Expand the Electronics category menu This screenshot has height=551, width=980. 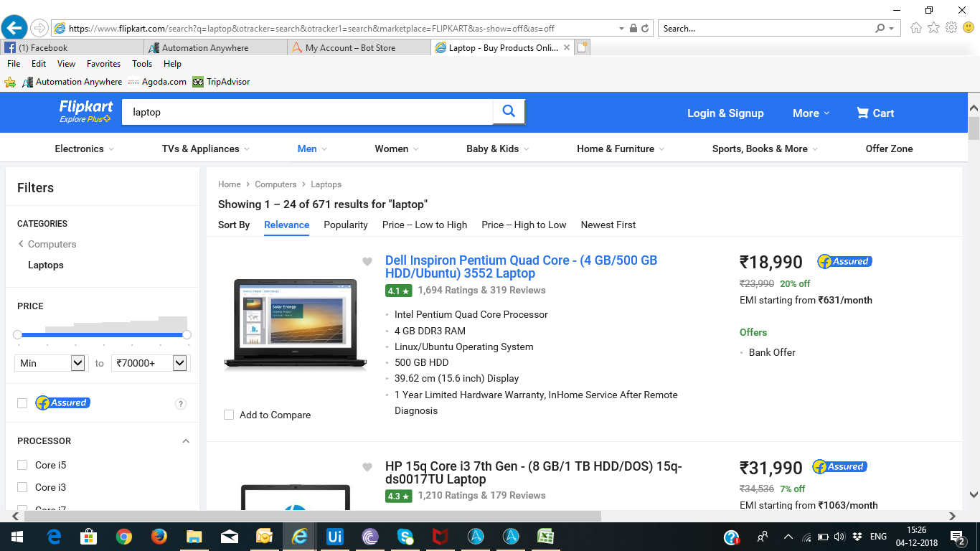[x=85, y=149]
